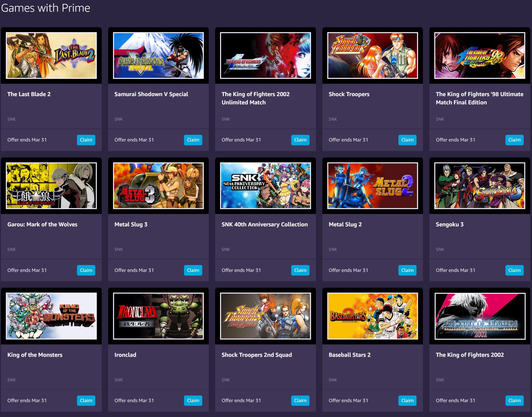532x417 pixels.
Task: Select Garou: Mark of the Wolves title
Action: [42, 224]
